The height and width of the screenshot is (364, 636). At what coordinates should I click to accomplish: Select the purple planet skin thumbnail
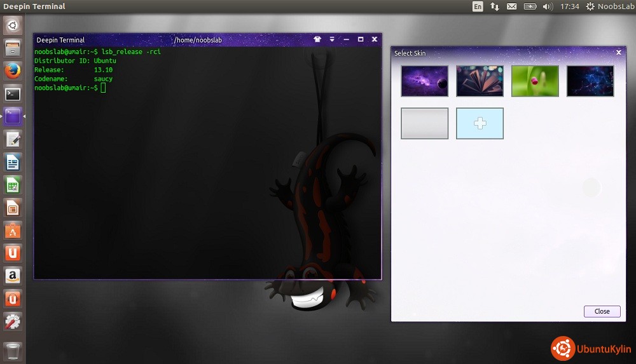pos(424,81)
